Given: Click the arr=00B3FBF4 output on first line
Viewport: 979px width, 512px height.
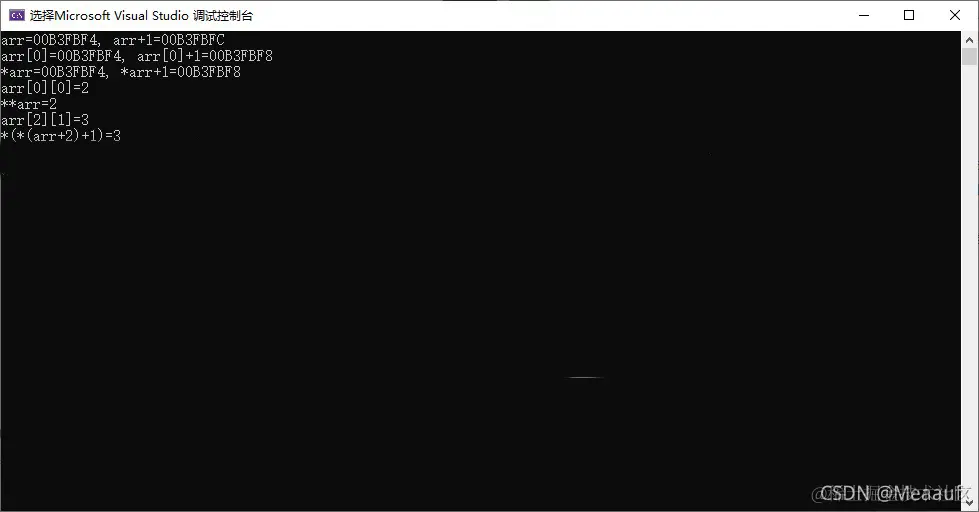Looking at the screenshot, I should pos(50,40).
